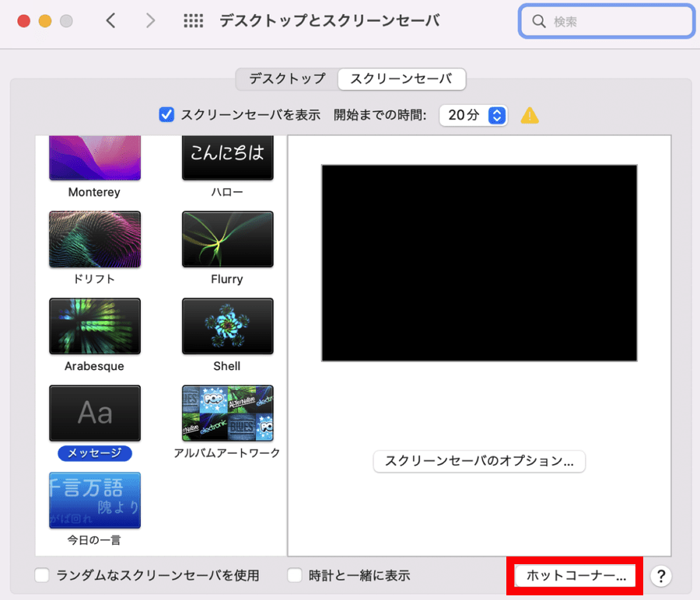Click the 検索 search field

pyautogui.click(x=606, y=22)
